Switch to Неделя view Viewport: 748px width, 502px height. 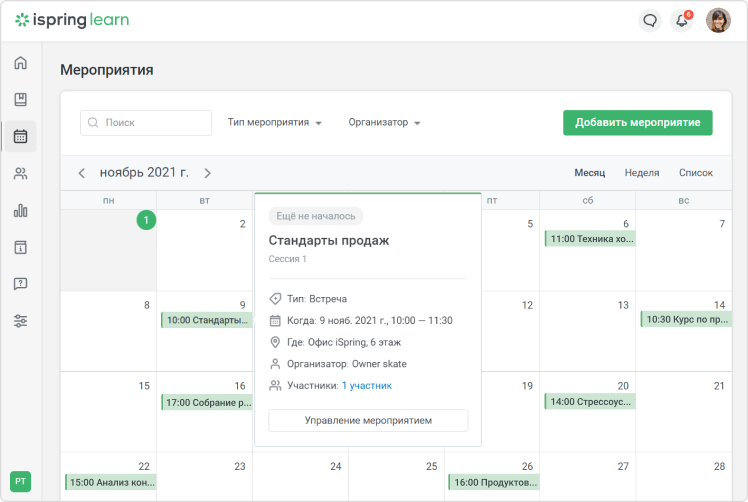click(641, 173)
